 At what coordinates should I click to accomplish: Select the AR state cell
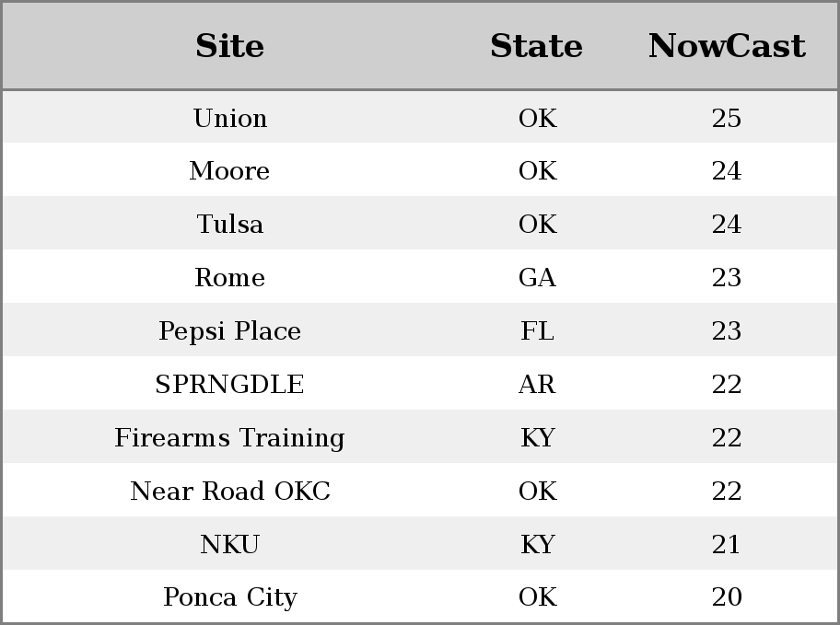[537, 384]
